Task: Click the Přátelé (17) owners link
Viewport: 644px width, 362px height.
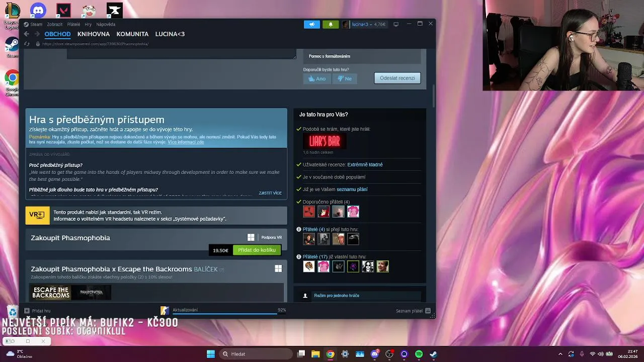Action: pyautogui.click(x=315, y=257)
